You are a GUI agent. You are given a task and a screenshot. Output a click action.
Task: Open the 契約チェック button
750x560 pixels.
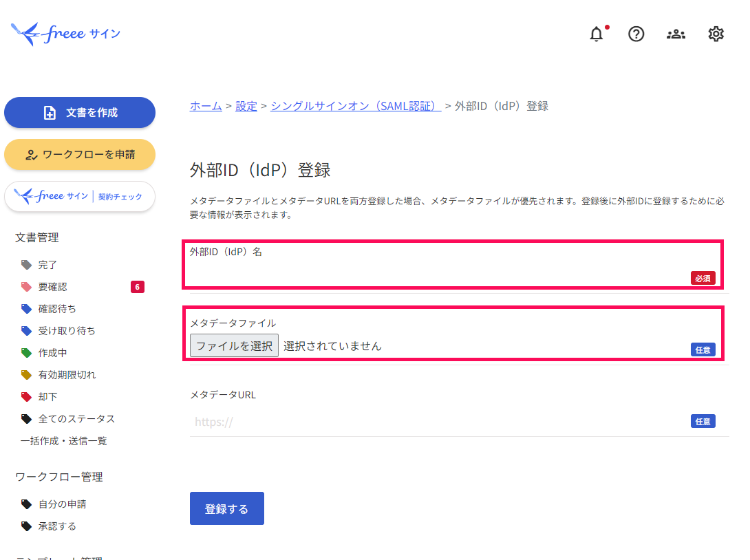80,197
